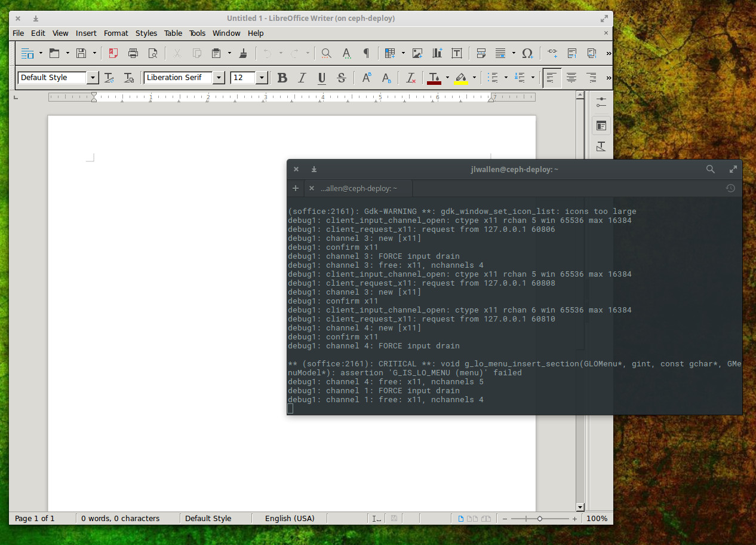Apply yellow highlighting color
The height and width of the screenshot is (545, 756).
click(x=461, y=78)
